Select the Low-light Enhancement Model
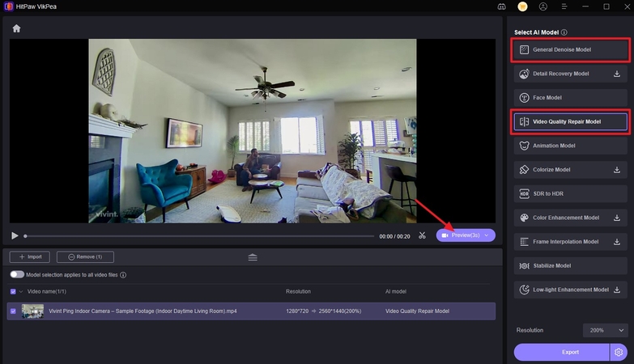The width and height of the screenshot is (634, 364). (570, 290)
